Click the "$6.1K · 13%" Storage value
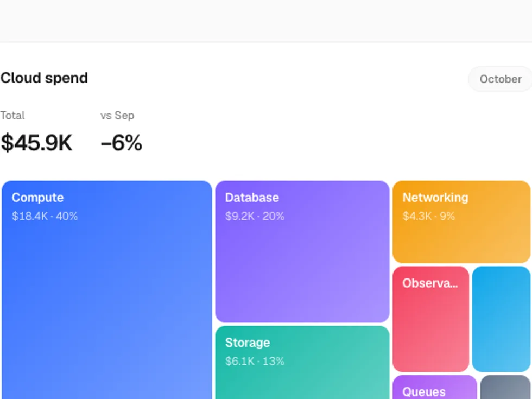Image resolution: width=532 pixels, height=399 pixels. pyautogui.click(x=255, y=361)
